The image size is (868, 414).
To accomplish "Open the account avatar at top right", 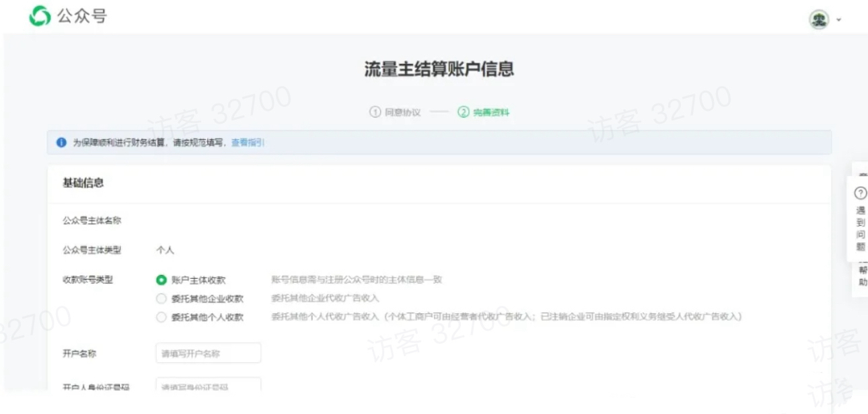I will pyautogui.click(x=820, y=19).
